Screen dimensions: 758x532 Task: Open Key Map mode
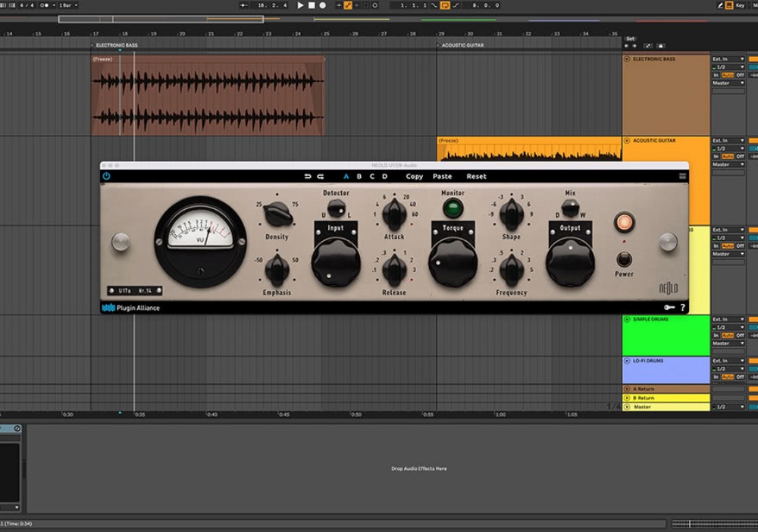740,5
